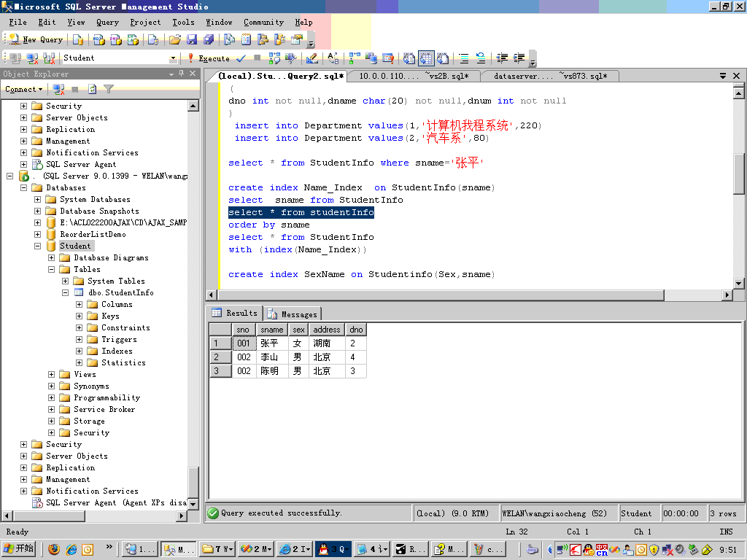Viewport: 747px width, 560px height.
Task: Click Object Explorer horizontal scrollbar right arrow
Action: (181, 516)
